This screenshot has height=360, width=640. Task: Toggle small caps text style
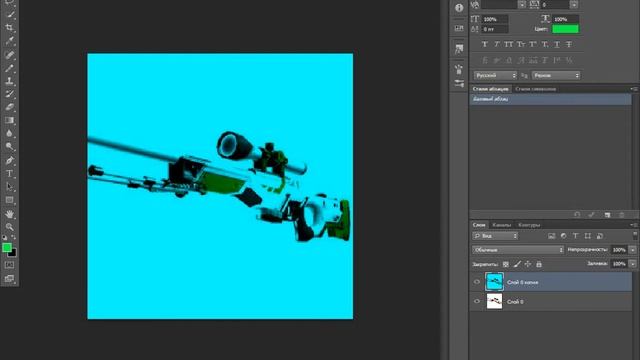click(x=521, y=44)
